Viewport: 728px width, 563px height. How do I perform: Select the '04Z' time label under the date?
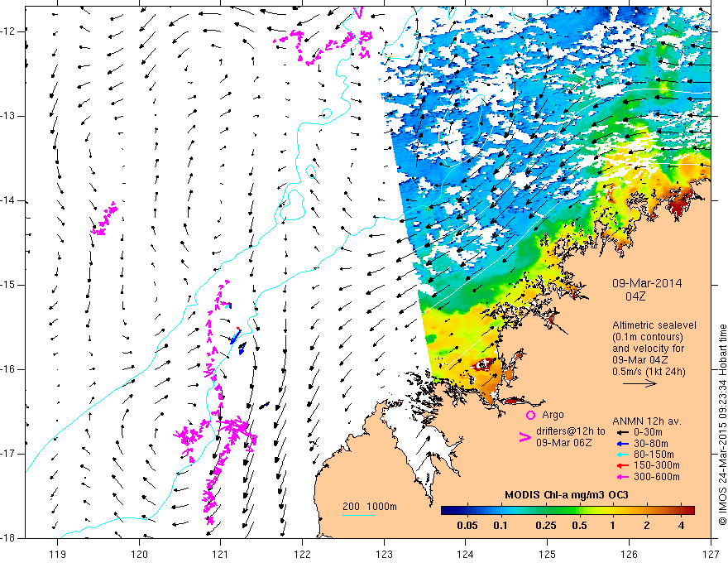(x=635, y=296)
